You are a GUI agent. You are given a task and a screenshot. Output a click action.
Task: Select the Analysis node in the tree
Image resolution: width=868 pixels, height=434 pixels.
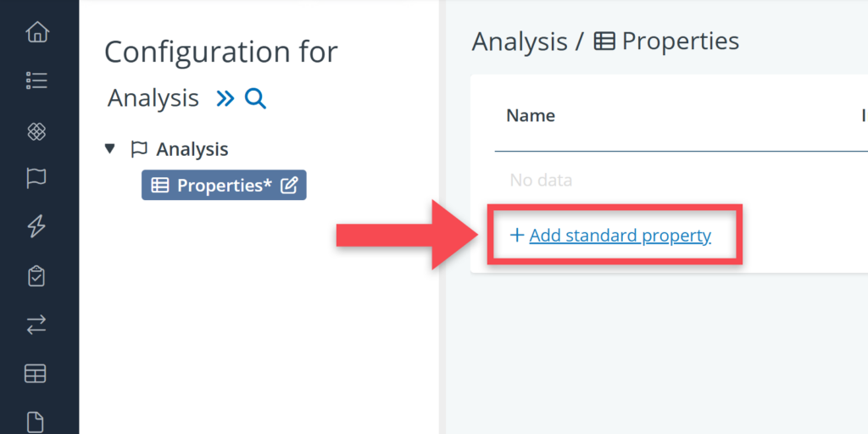(x=192, y=149)
